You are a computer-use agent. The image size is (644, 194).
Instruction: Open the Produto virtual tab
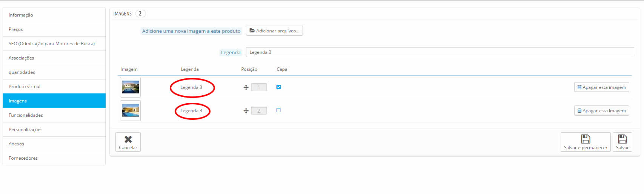54,87
